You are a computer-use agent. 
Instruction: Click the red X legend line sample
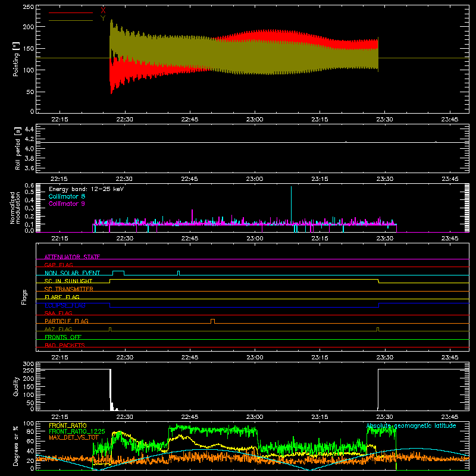tap(71, 12)
